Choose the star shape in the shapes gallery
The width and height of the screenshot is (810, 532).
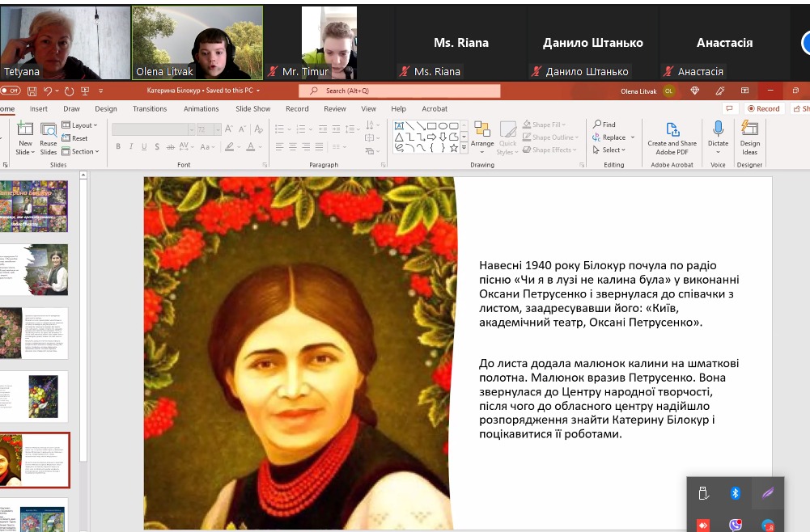(x=454, y=148)
